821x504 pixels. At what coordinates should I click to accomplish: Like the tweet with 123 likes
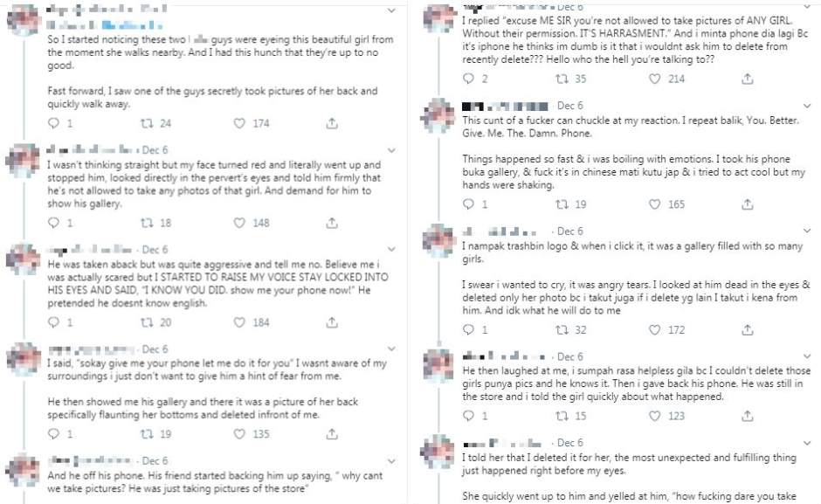coord(656,417)
